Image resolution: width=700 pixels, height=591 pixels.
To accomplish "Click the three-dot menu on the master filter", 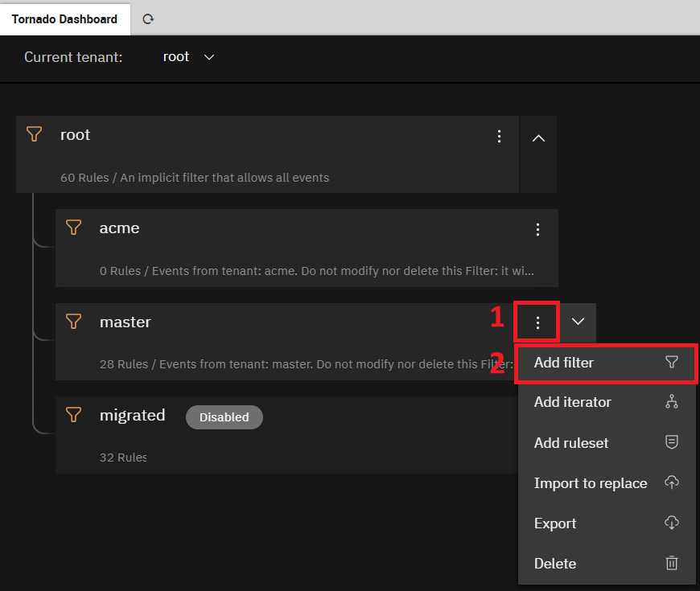I will click(x=537, y=322).
